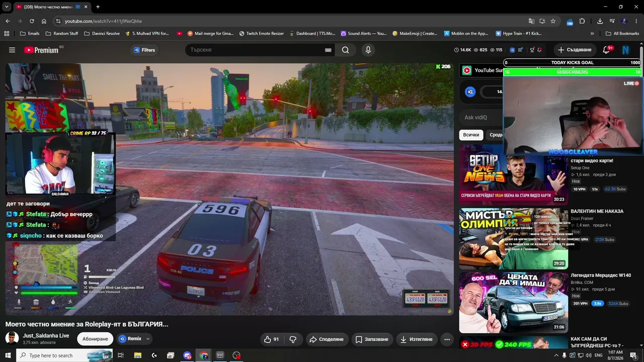Click the address bar URL
Image resolution: width=644 pixels, height=362 pixels.
pos(103,21)
